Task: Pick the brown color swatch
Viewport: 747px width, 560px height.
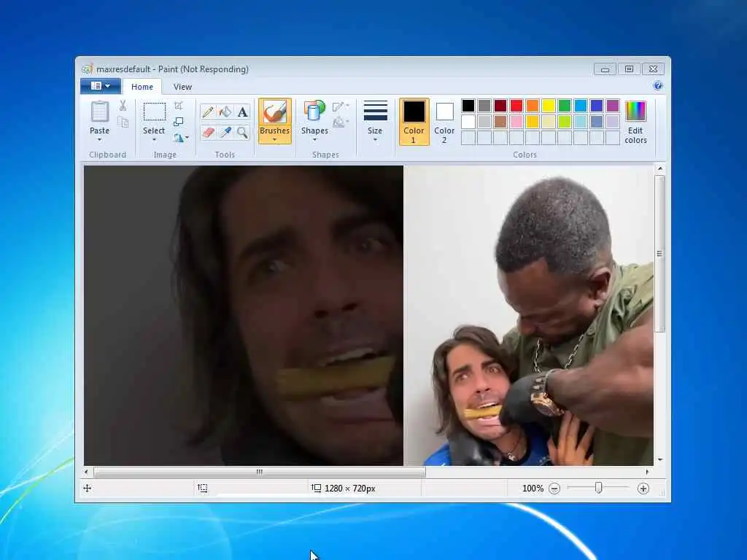Action: [x=500, y=122]
